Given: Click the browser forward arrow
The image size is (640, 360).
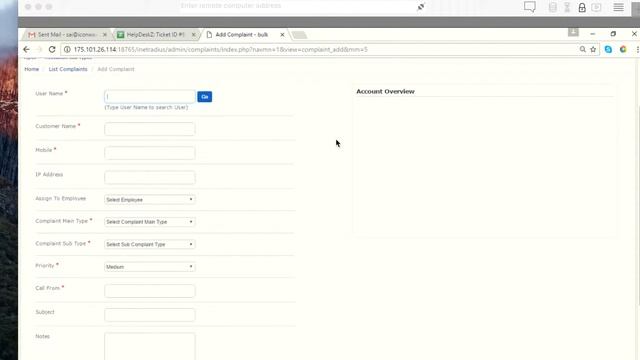Looking at the screenshot, I should [39, 49].
